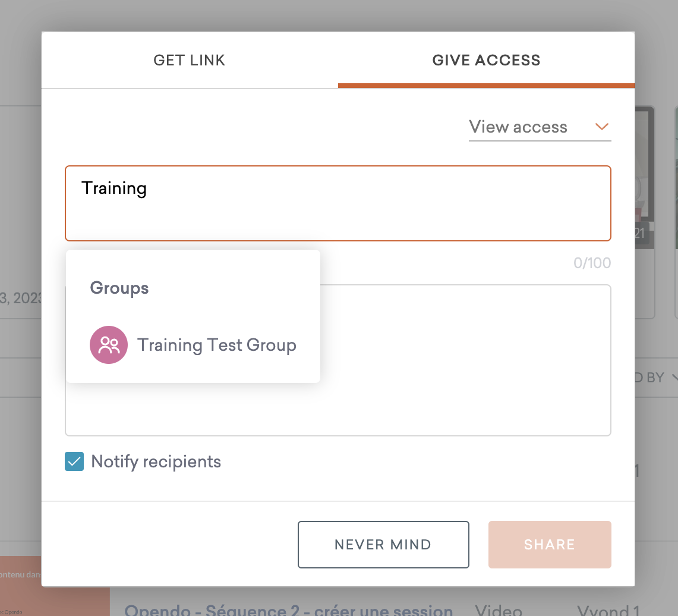Viewport: 678px width, 616px height.
Task: Click the "Video" type label in background row
Action: (x=499, y=610)
